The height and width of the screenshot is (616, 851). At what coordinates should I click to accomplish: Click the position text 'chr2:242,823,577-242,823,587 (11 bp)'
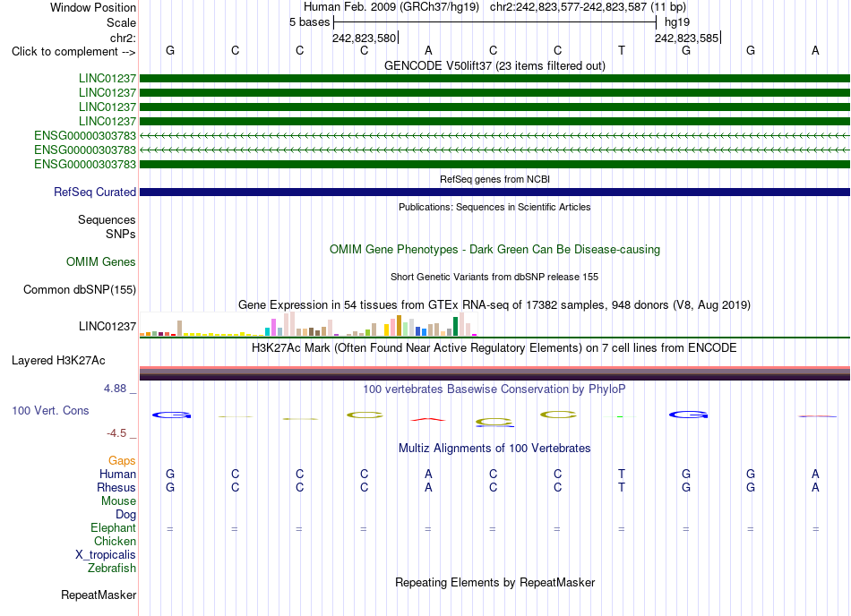point(588,7)
